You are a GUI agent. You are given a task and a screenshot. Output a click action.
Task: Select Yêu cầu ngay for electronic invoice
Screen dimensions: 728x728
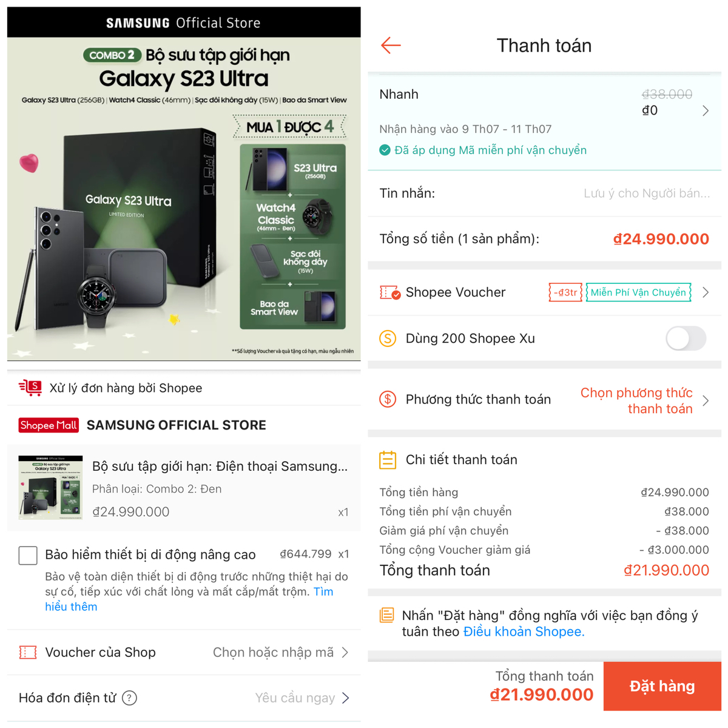tap(302, 698)
